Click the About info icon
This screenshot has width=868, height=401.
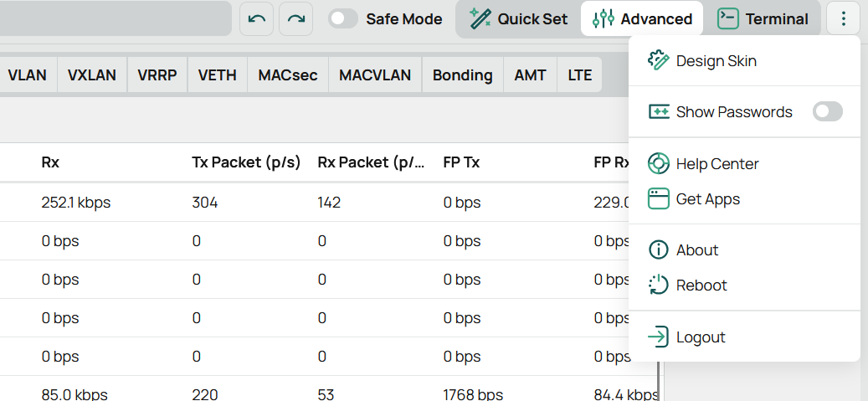coord(658,249)
